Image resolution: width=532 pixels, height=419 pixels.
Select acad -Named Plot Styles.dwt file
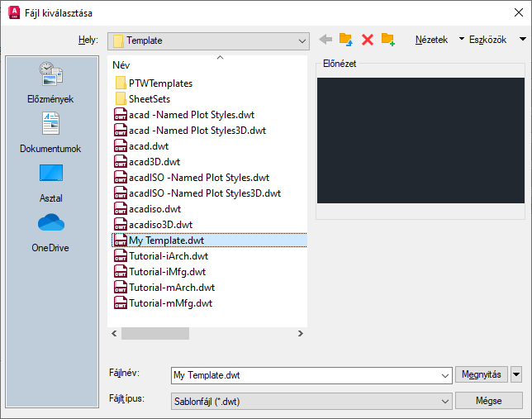184,115
